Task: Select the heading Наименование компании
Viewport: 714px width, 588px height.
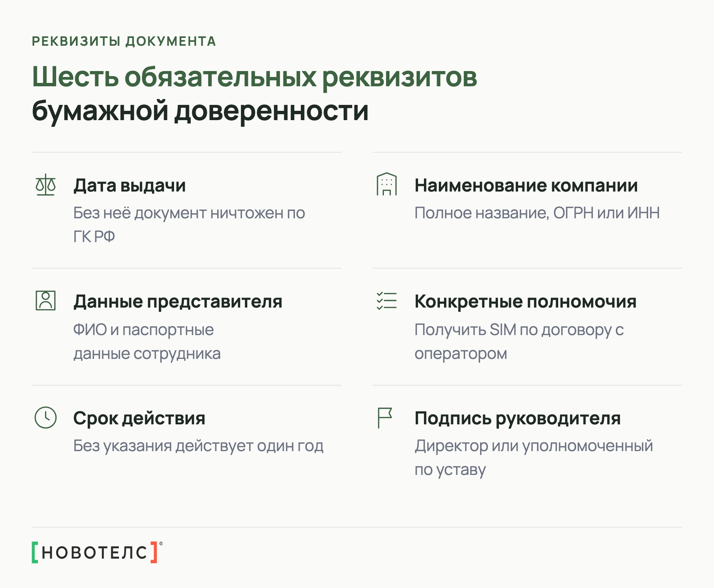Action: (x=526, y=185)
